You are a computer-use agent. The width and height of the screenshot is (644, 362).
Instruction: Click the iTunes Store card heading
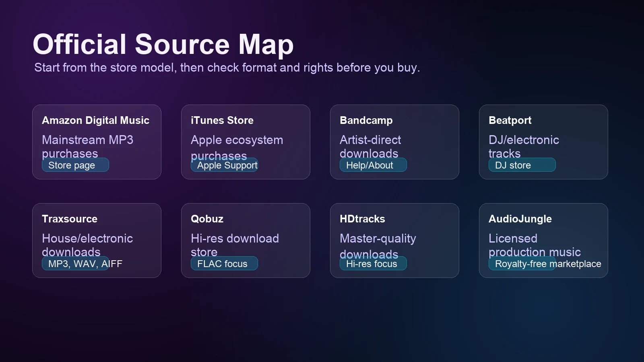click(x=222, y=120)
